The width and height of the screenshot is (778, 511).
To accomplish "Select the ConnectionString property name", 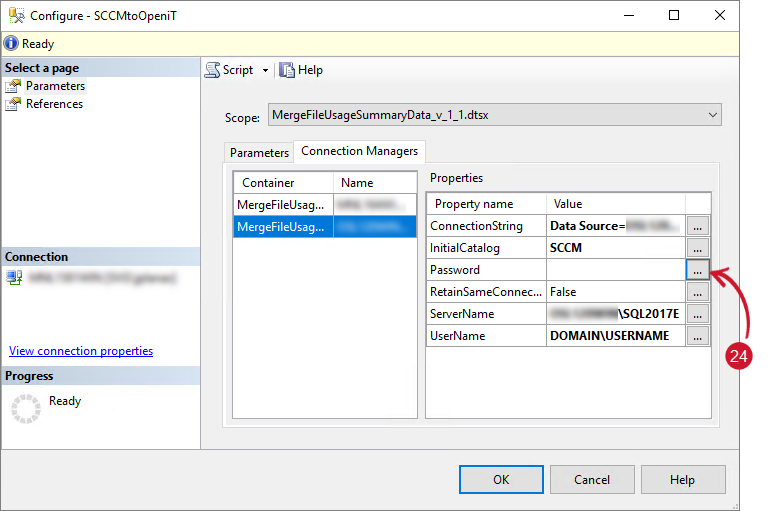I will (x=486, y=226).
